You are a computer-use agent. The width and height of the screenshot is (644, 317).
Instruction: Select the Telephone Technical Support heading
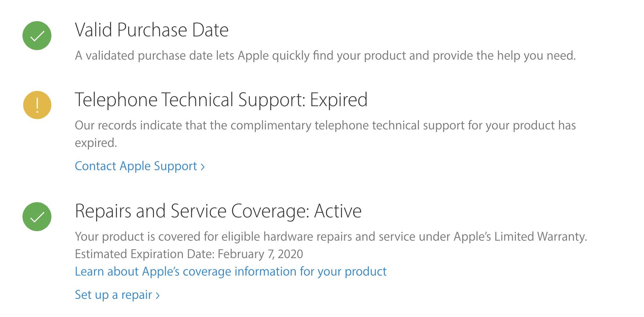(221, 100)
